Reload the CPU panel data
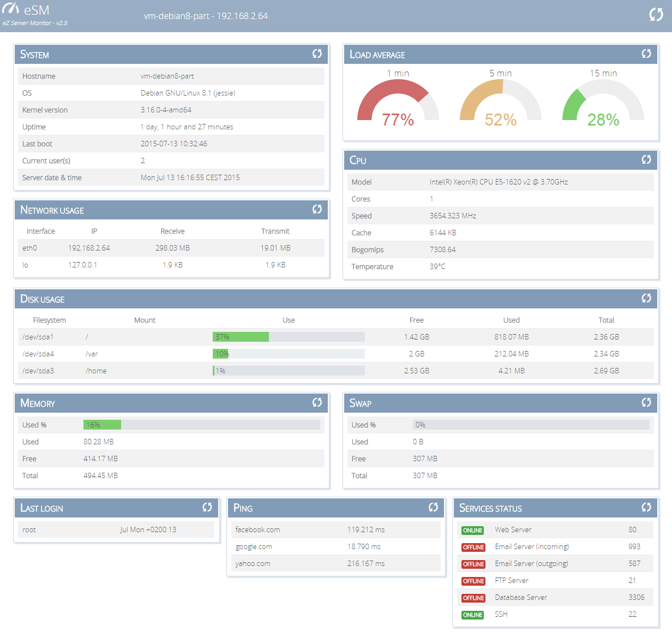672x637 pixels. pos(646,159)
